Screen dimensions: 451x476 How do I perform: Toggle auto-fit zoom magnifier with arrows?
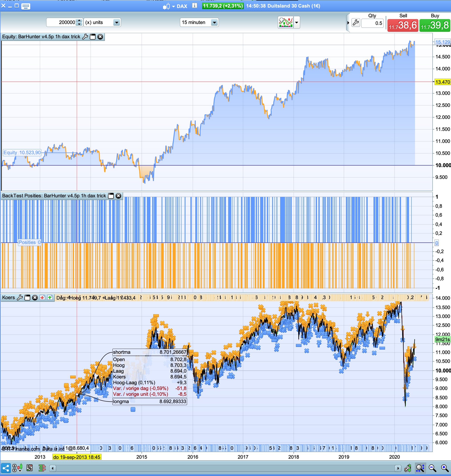pos(420,468)
